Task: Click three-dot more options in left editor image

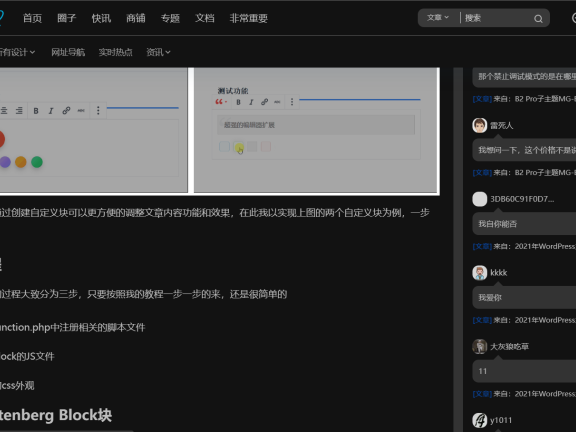Action: 98,110
